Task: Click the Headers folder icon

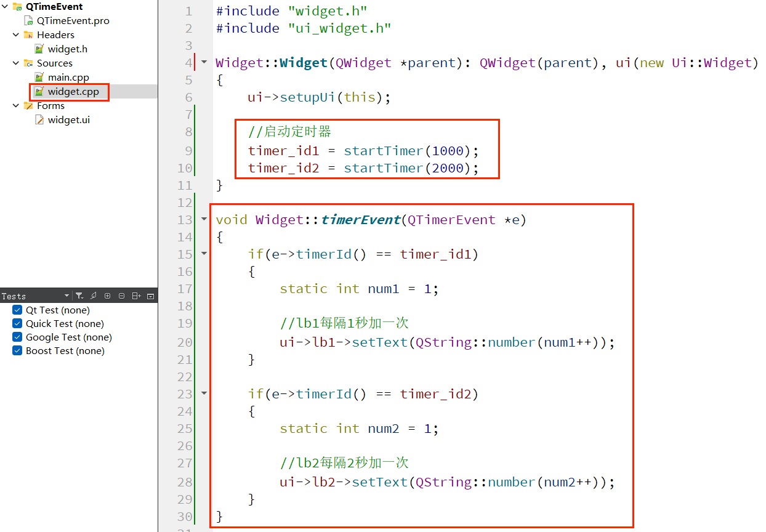Action: tap(28, 35)
